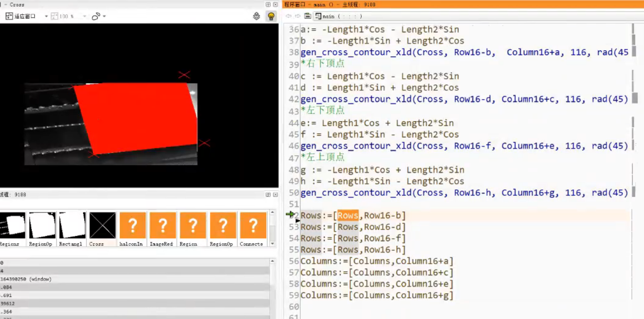Click the layers stacking icon in graphics toolbar
644x319 pixels.
[257, 16]
